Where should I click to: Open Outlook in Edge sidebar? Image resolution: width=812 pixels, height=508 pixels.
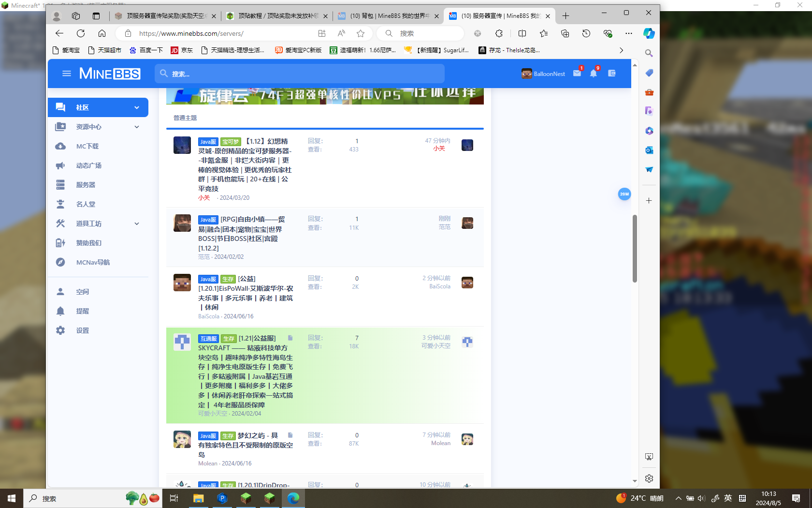(x=649, y=150)
